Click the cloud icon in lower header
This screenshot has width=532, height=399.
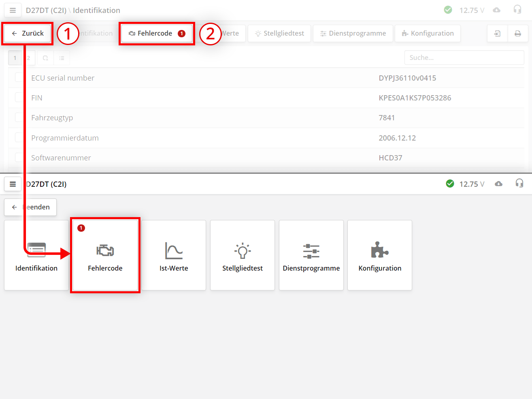click(498, 184)
